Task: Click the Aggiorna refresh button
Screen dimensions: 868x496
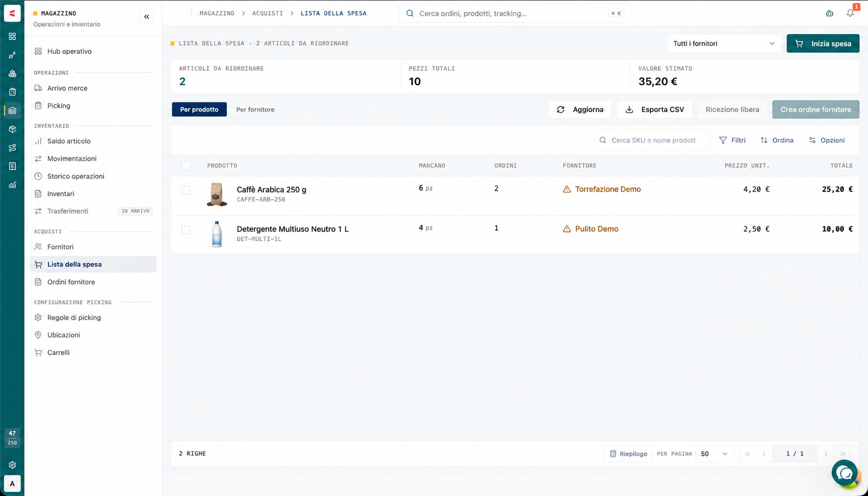Action: (580, 109)
